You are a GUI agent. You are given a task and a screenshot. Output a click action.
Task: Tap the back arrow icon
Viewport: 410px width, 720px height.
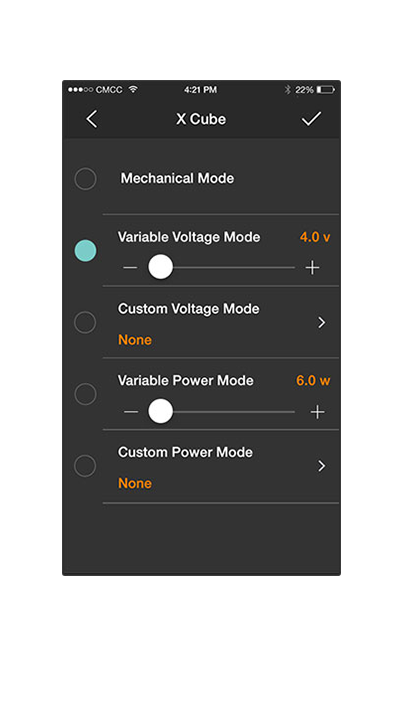coord(92,119)
